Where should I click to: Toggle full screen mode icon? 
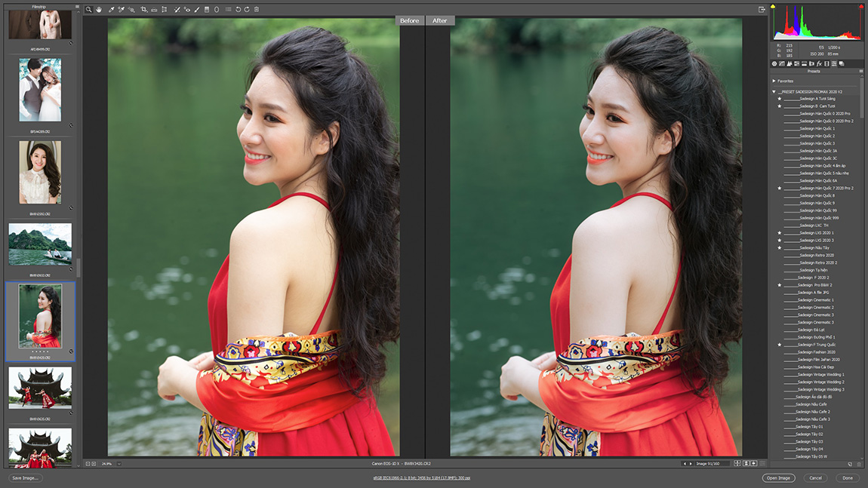click(762, 9)
